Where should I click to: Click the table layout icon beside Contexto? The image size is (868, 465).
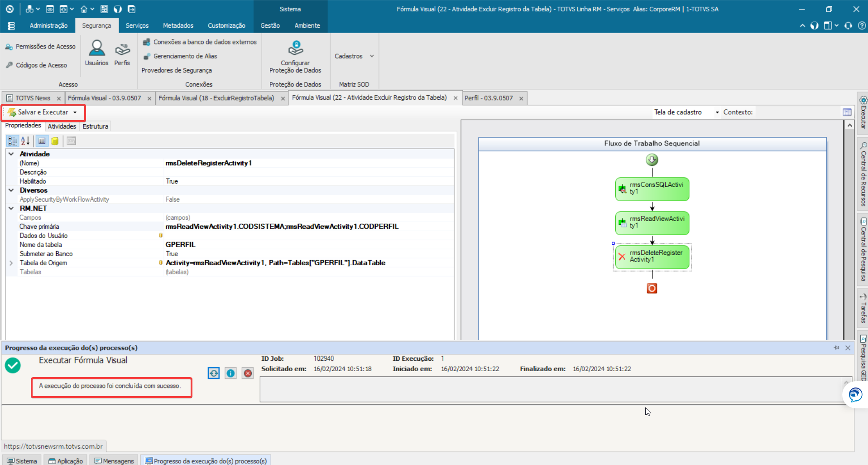click(x=847, y=112)
